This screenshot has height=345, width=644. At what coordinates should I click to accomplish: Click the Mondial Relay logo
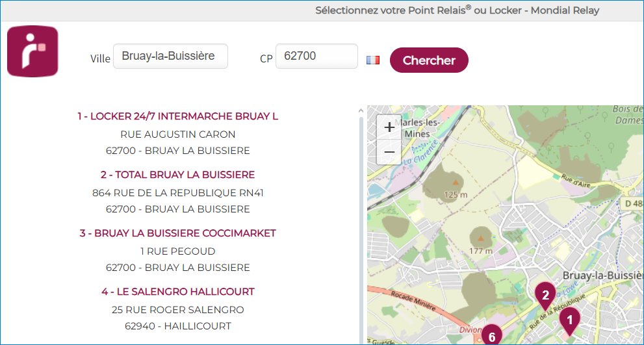pos(32,51)
